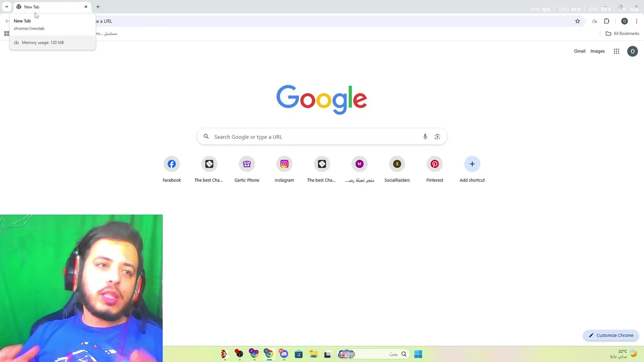Click the Add shortcut plus button
The width and height of the screenshot is (644, 362).
pos(472,164)
